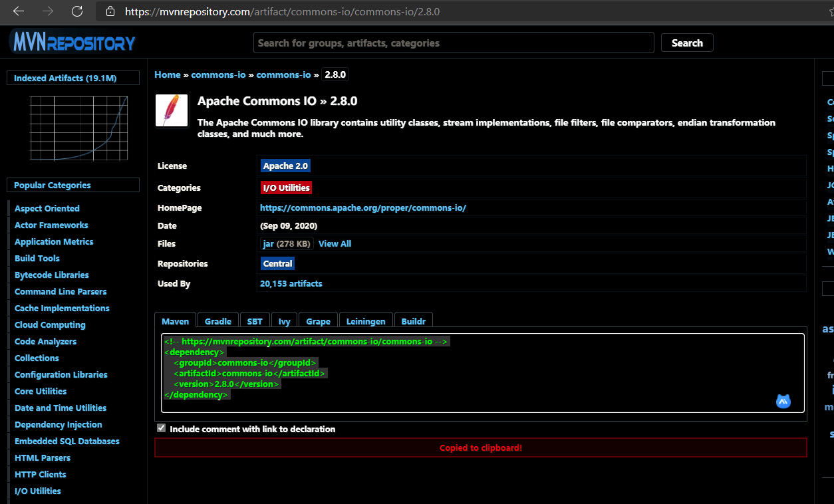Open Command Line Parsers category
The height and width of the screenshot is (504, 834).
61,291
